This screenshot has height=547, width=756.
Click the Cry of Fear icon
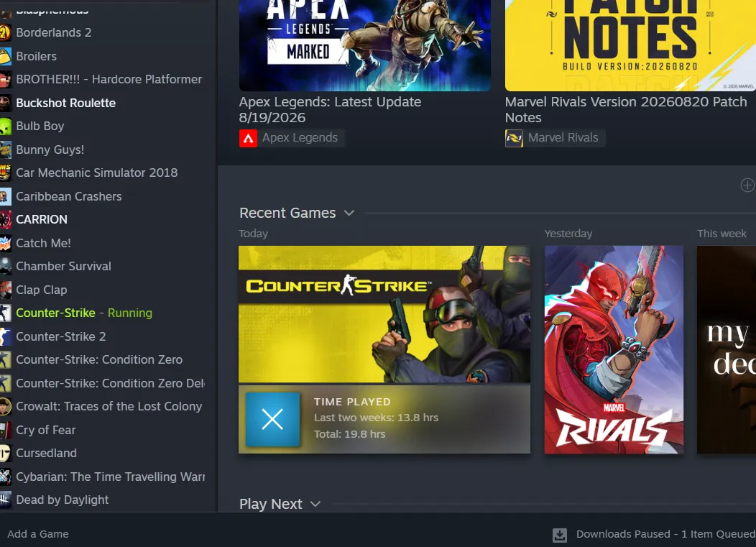tap(5, 431)
